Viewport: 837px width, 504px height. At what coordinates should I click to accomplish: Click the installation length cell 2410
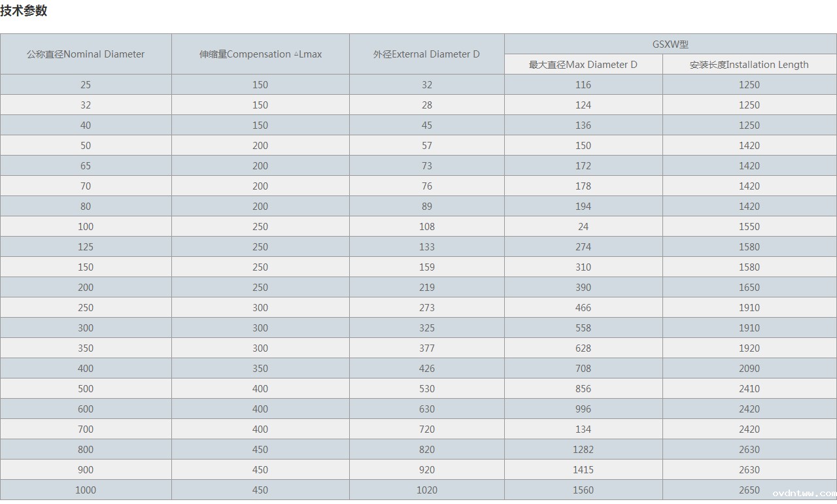tap(749, 389)
